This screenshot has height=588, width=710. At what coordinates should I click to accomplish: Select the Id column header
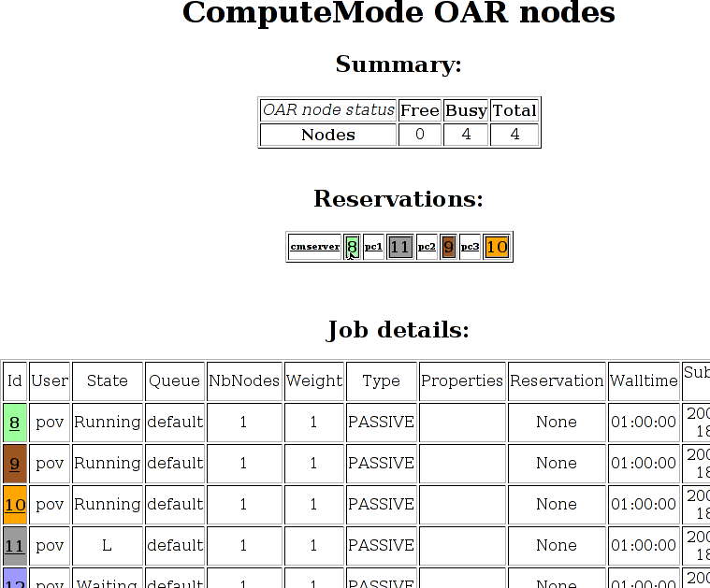(x=14, y=381)
